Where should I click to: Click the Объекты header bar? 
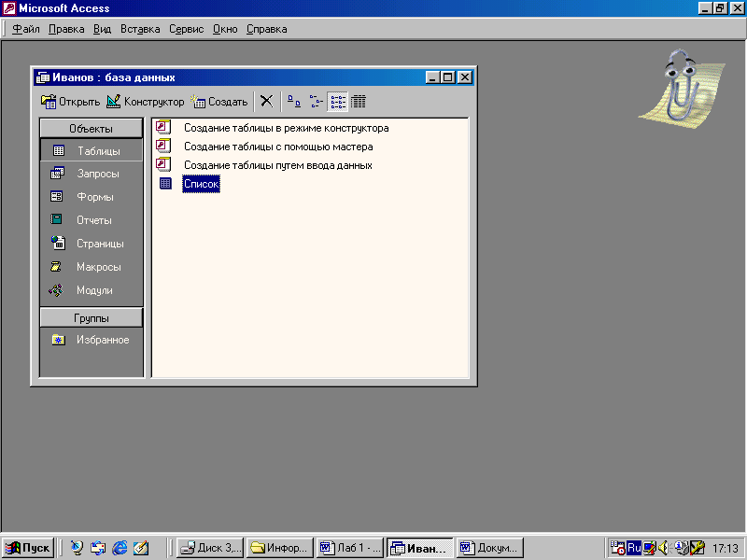click(91, 129)
